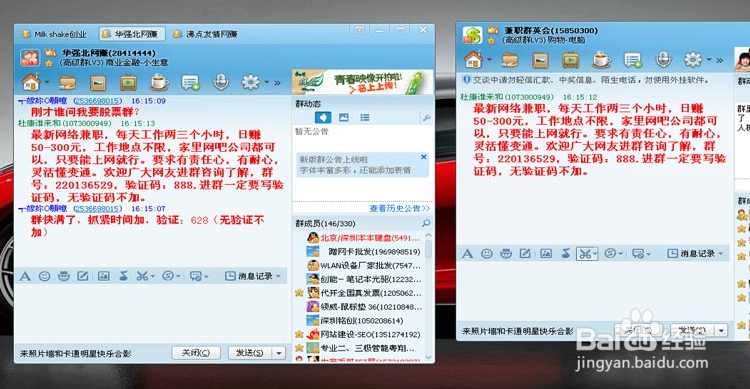This screenshot has height=389, width=750.
Task: Expand home icon dropdown arrow in 华强北网赚 window
Action: pyautogui.click(x=47, y=82)
